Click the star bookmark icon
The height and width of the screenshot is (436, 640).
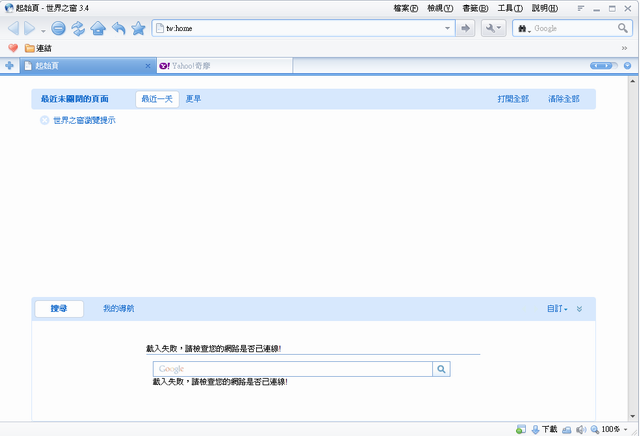click(x=138, y=29)
